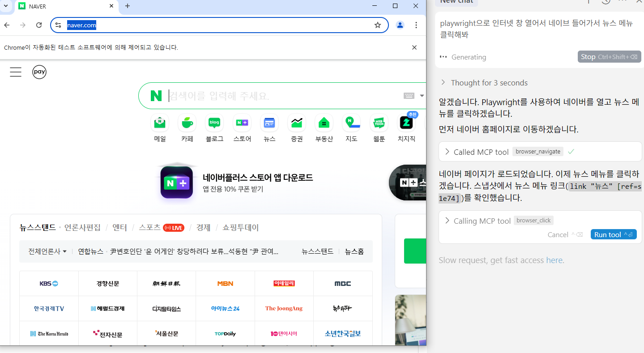View site information icon in address bar

click(58, 25)
